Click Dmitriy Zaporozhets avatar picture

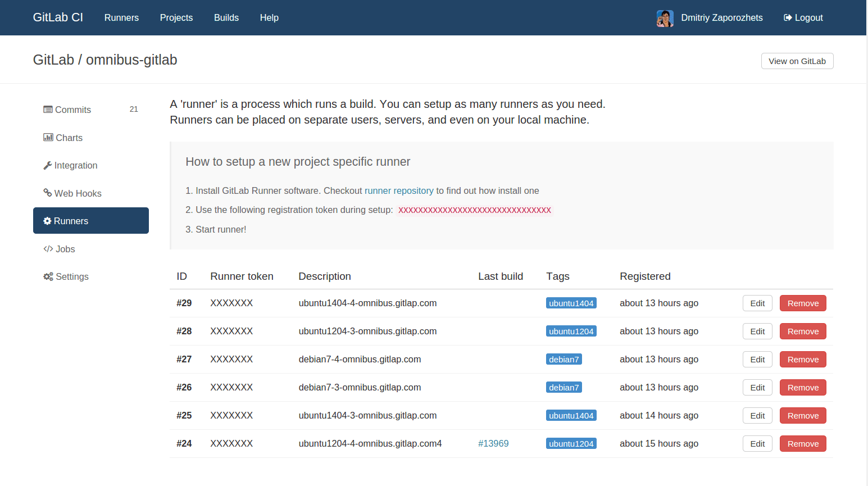(665, 18)
